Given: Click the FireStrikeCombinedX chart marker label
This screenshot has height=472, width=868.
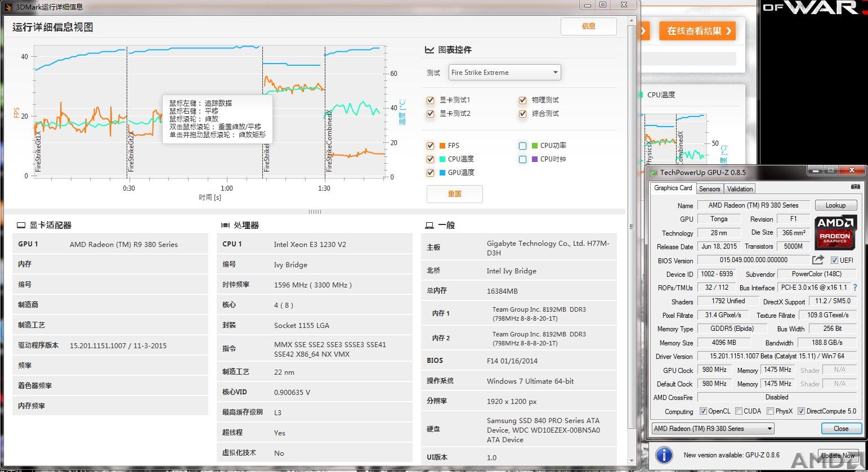Looking at the screenshot, I should click(329, 141).
